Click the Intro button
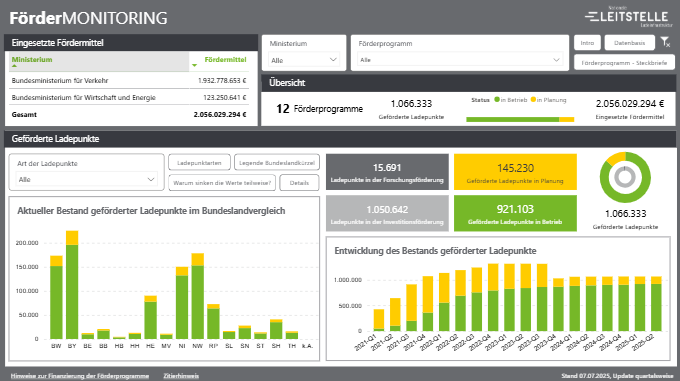Viewport: 680px width, 381px height. click(587, 43)
